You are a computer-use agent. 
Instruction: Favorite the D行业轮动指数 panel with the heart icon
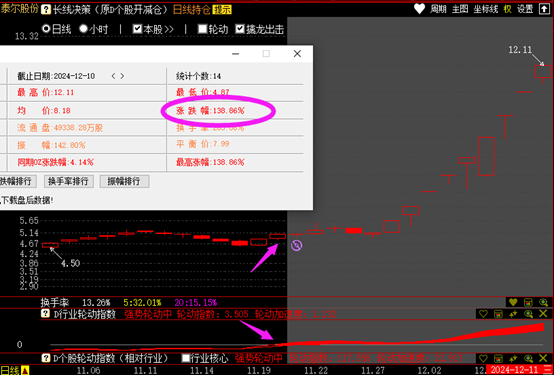[x=483, y=314]
